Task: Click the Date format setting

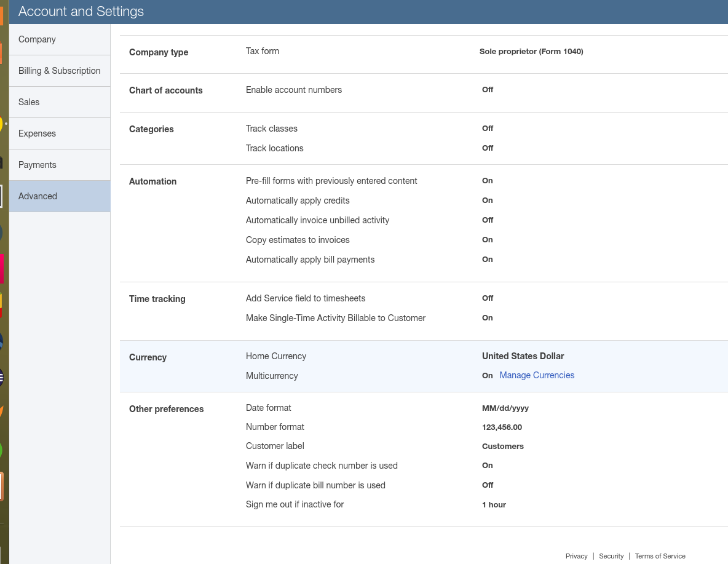Action: 268,408
